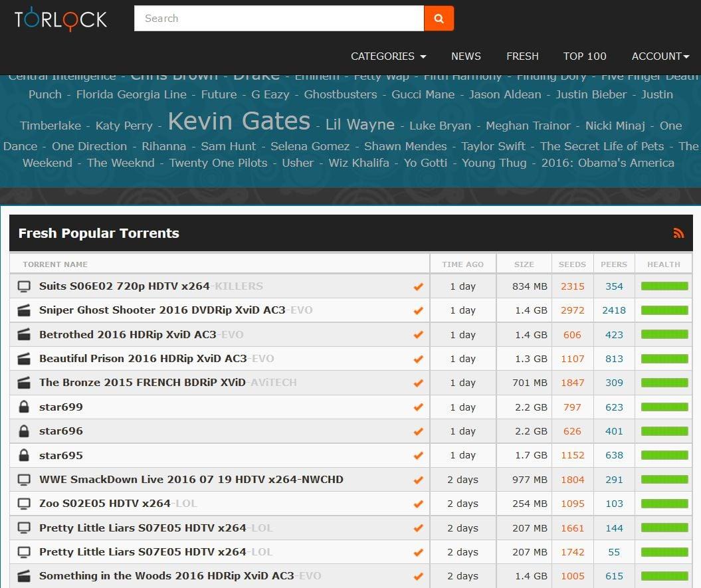Viewport: 701px width, 588px height.
Task: Open the Top 100 page
Action: (x=584, y=56)
